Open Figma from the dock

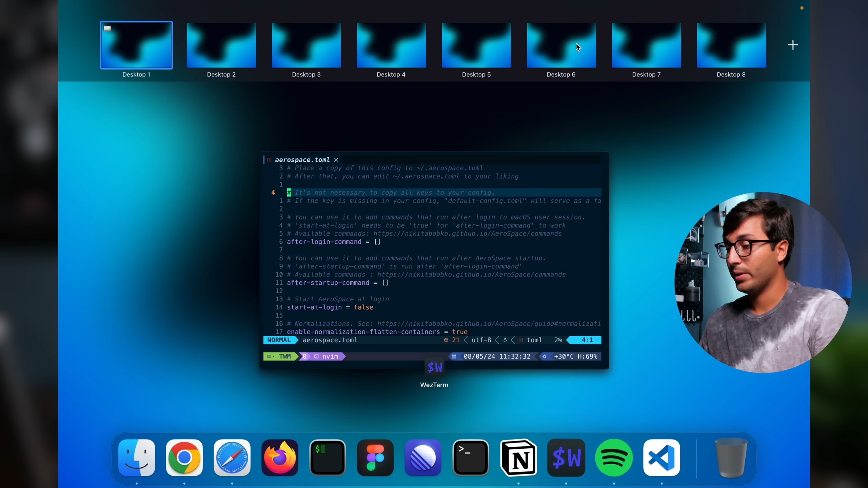[375, 457]
